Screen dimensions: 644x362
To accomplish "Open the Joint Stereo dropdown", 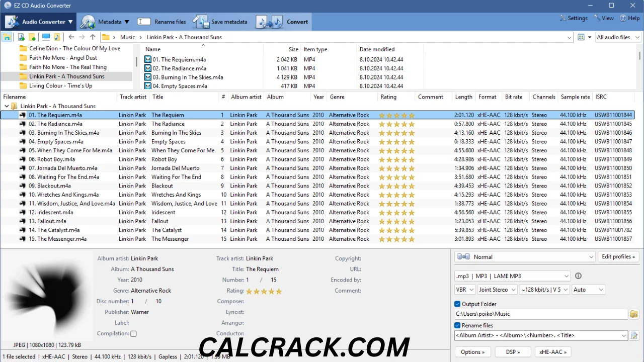I will pyautogui.click(x=497, y=290).
